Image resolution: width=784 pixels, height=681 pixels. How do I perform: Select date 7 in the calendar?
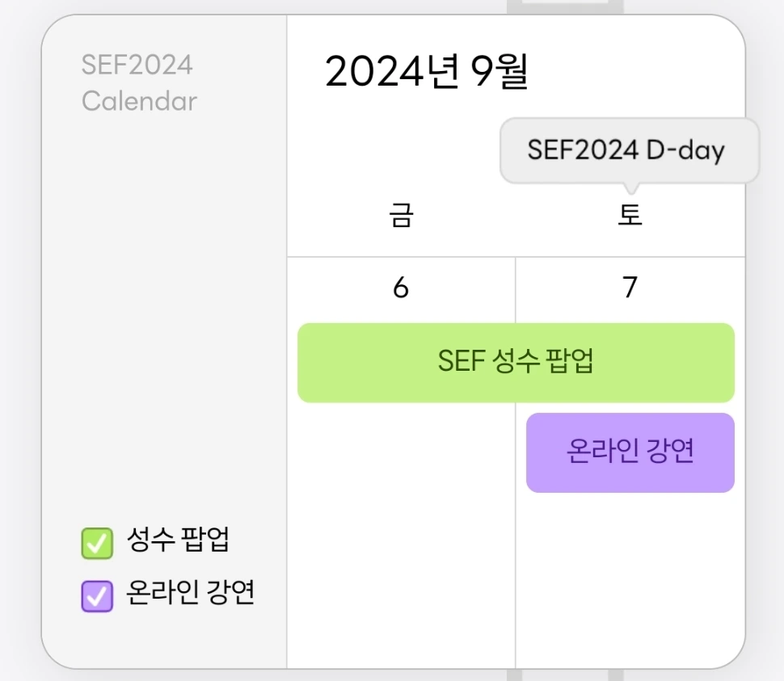click(x=630, y=288)
